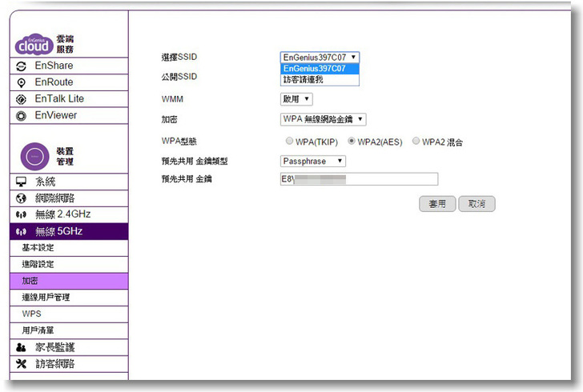Viewport: 583px width, 392px height.
Task: Open 用戶清單 submenu
Action: (69, 330)
